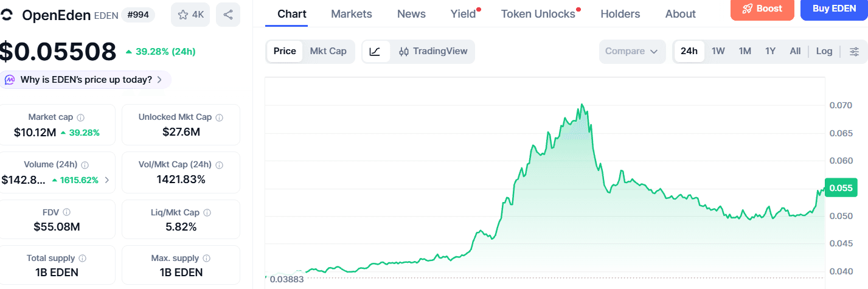Screen dimensions: 868x289
Task: Select the All time range
Action: pyautogui.click(x=795, y=51)
